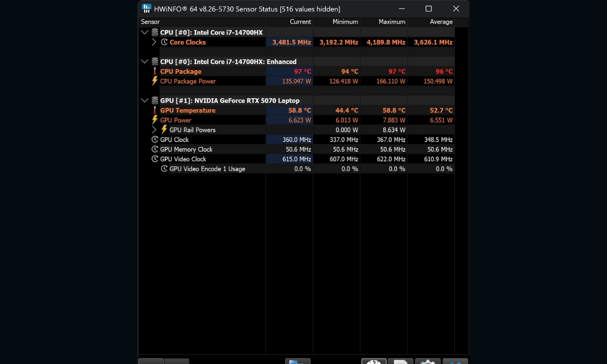The width and height of the screenshot is (607, 364).
Task: Click the GPU Power maximum 7.883 W
Action: coord(394,120)
